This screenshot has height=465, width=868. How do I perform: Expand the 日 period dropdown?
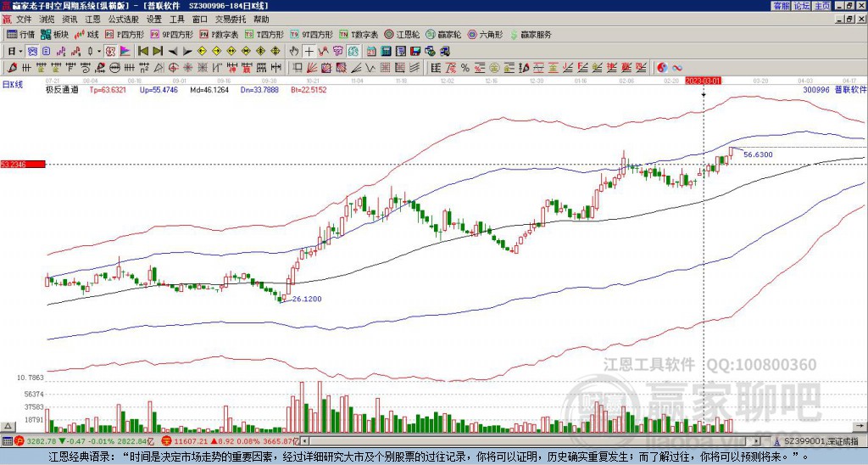(x=20, y=52)
